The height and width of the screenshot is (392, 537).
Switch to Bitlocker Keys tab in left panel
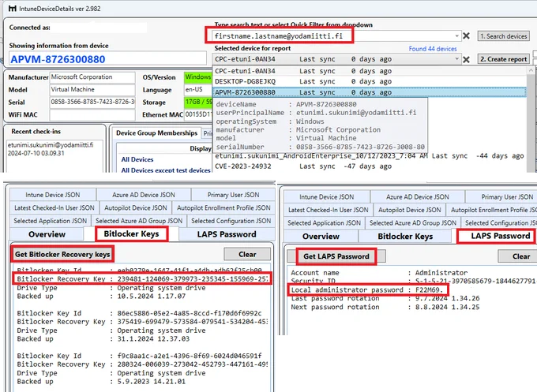[x=132, y=234]
